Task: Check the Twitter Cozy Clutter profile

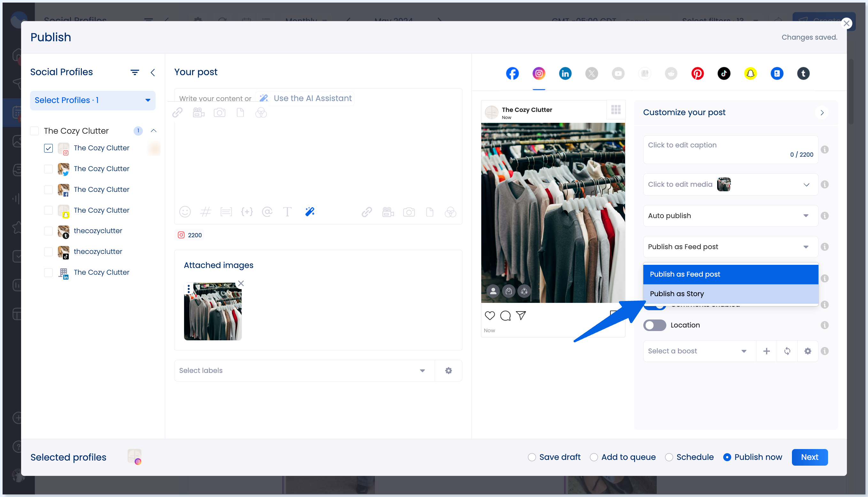Action: pos(49,169)
